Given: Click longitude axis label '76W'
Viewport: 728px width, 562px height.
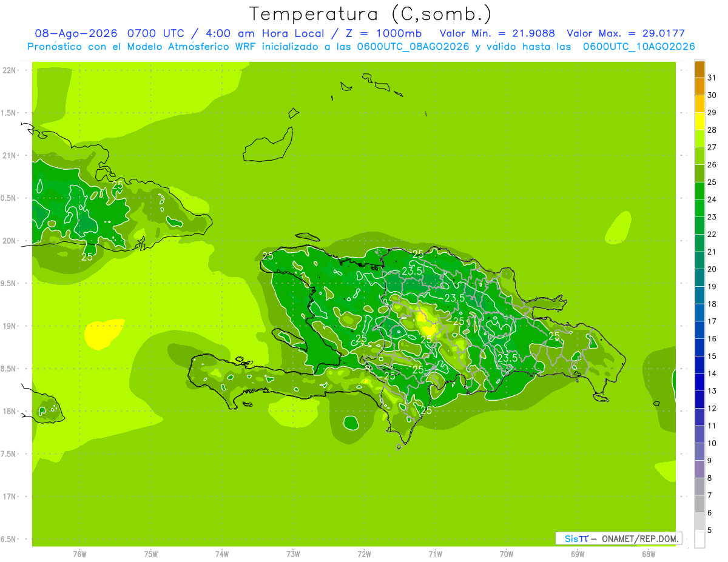Looking at the screenshot, I should click(x=79, y=554).
